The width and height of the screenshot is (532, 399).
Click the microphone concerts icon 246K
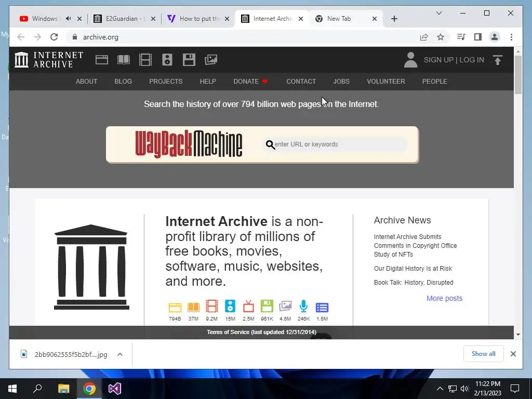point(303,307)
